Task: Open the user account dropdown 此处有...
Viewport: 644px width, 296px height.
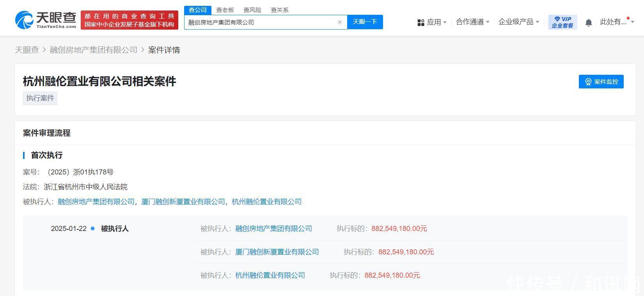Action: 617,22
